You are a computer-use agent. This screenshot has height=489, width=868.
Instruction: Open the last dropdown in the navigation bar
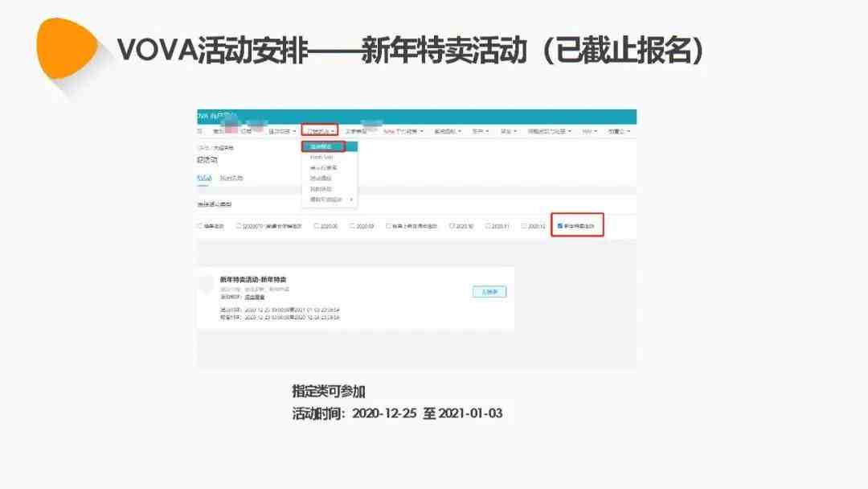tap(619, 131)
